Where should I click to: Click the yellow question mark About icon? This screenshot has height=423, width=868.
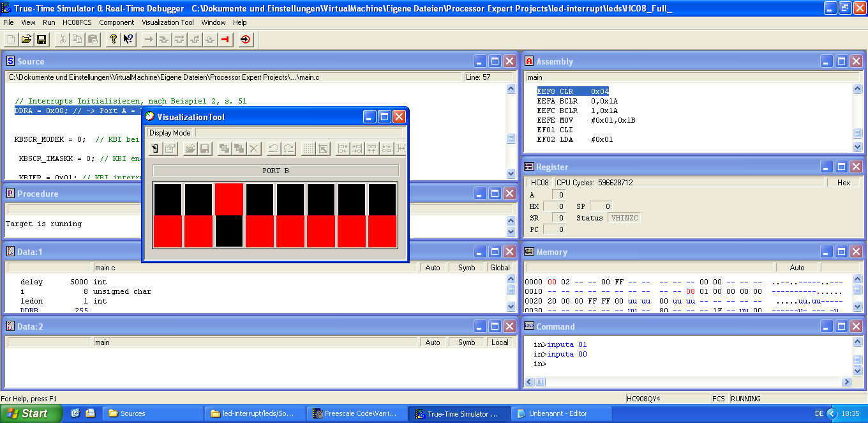(x=113, y=40)
